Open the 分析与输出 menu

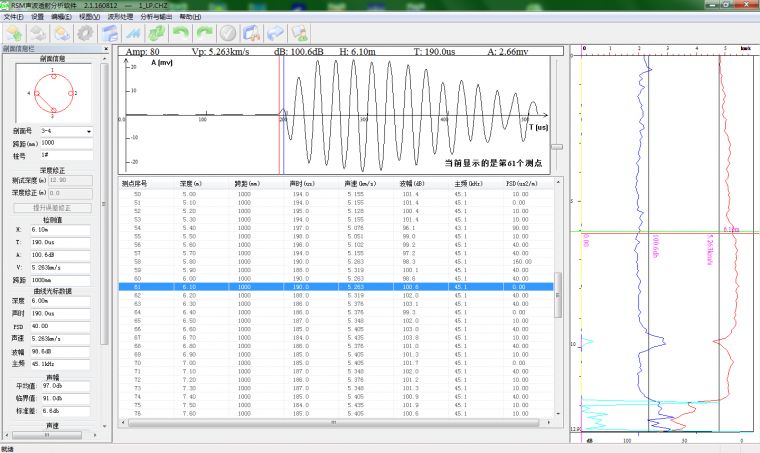[155, 17]
